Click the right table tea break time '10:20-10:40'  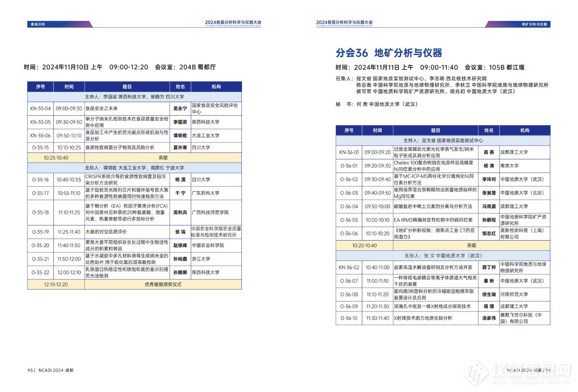[365, 245]
